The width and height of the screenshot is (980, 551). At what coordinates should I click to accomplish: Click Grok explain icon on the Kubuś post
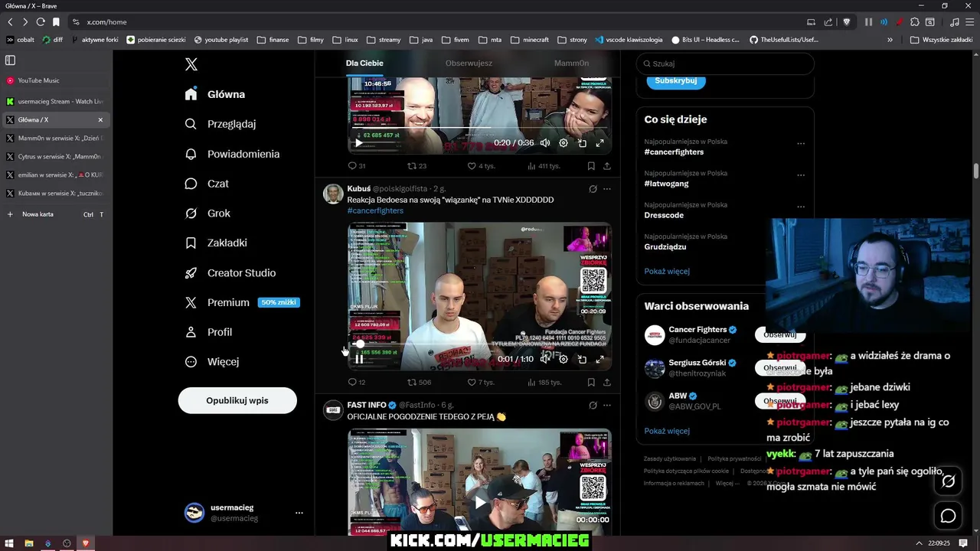click(x=593, y=189)
